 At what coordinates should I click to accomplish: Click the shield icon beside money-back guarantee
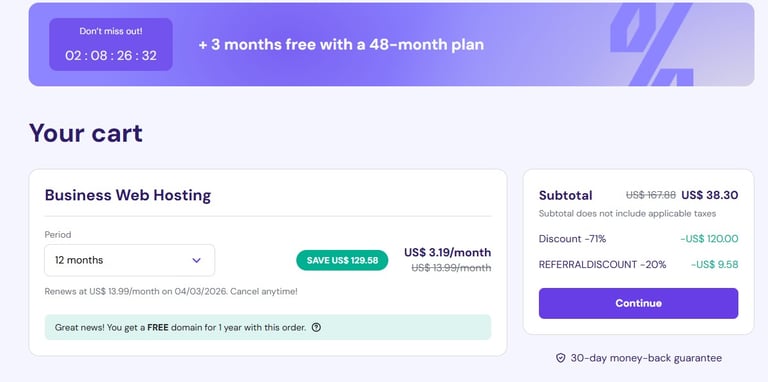tap(561, 358)
